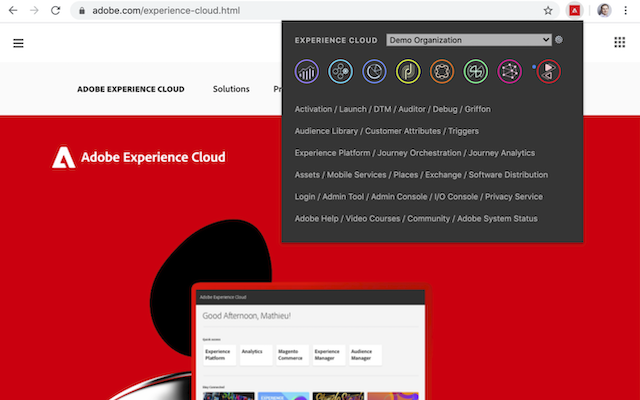Click the address bar URL
Viewport: 640px width, 400px height.
coord(166,11)
